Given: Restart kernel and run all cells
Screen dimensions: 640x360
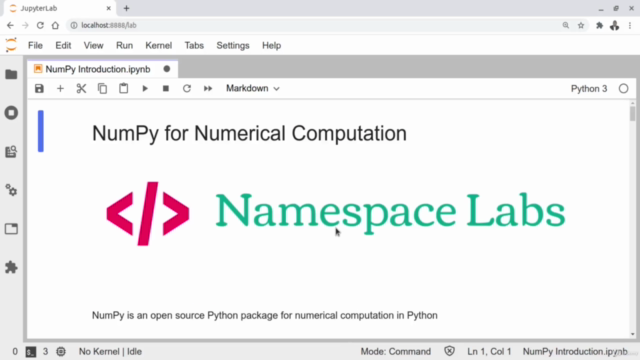Looking at the screenshot, I should pyautogui.click(x=208, y=89).
